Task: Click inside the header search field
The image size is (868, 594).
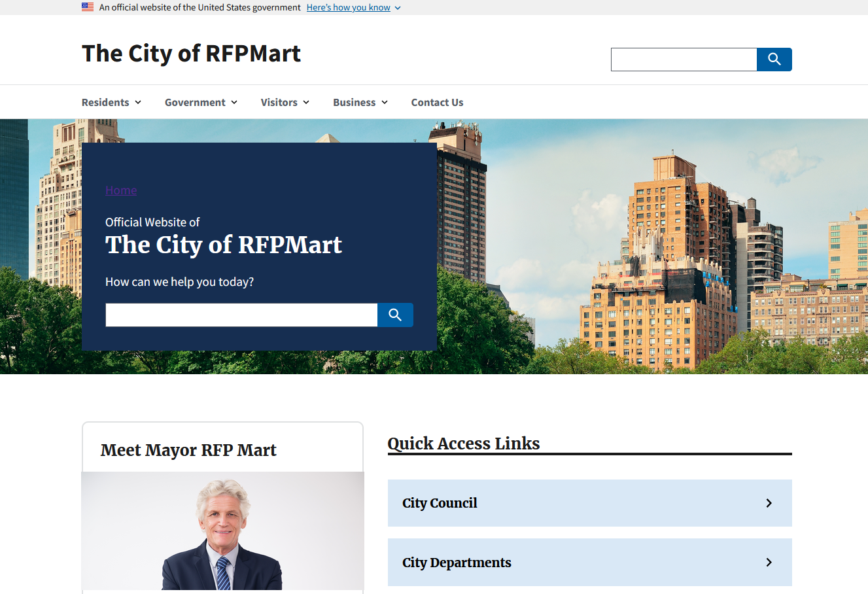Action: pos(684,59)
